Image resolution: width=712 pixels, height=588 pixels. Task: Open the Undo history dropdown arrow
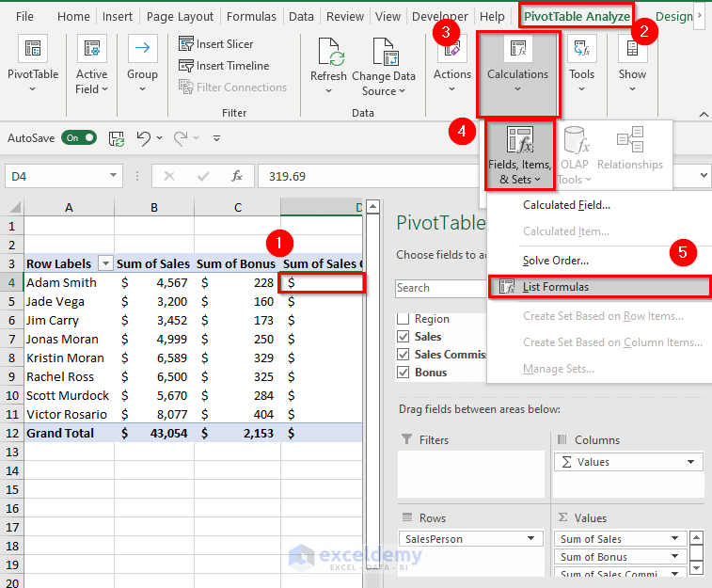point(159,137)
